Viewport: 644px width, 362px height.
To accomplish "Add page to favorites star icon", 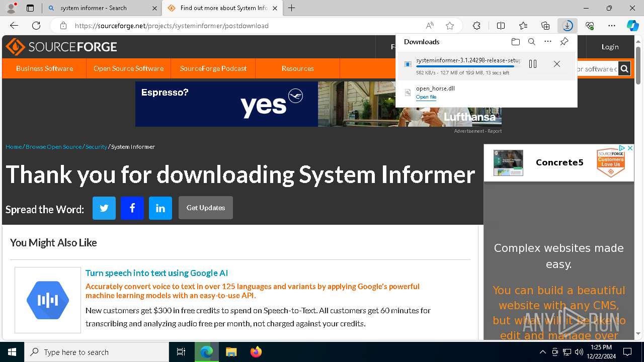I will click(450, 26).
